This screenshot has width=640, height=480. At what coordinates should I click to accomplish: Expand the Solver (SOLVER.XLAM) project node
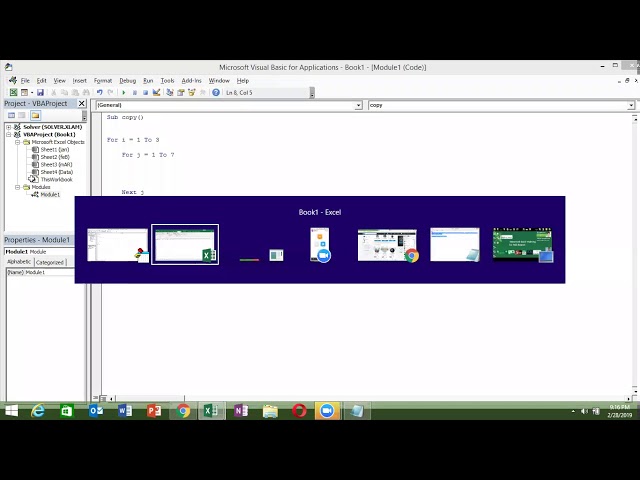pyautogui.click(x=9, y=127)
